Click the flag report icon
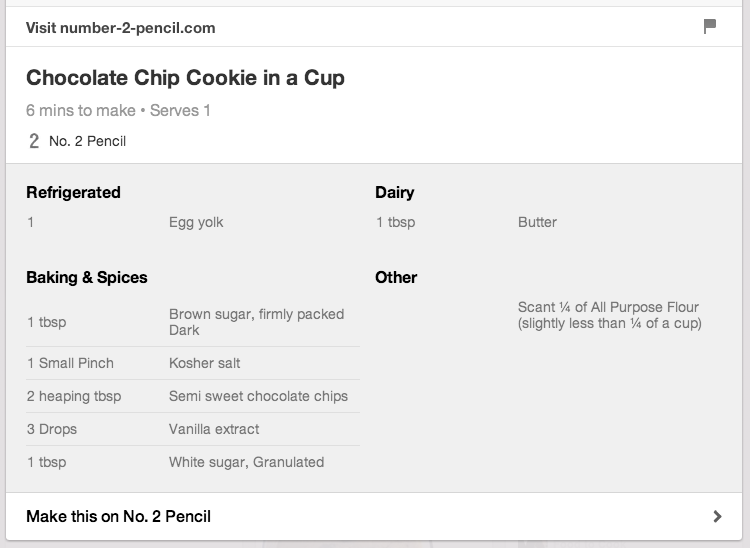750x548 pixels. click(710, 26)
